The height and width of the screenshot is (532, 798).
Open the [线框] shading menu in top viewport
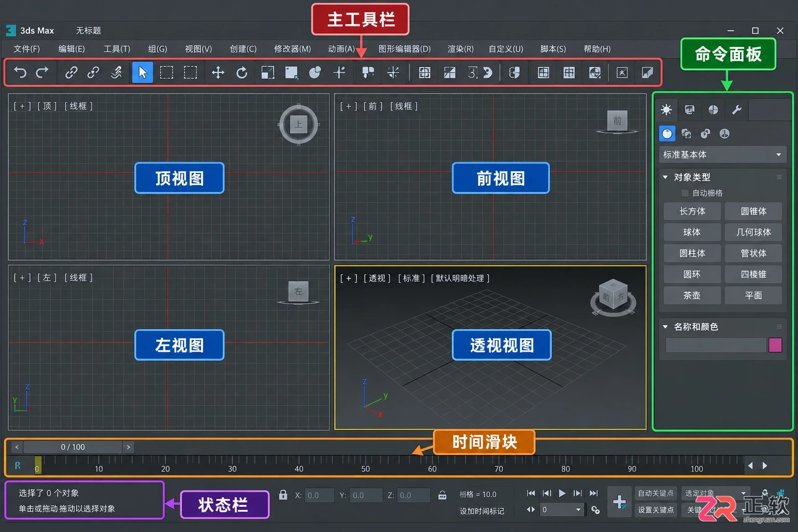click(x=78, y=106)
